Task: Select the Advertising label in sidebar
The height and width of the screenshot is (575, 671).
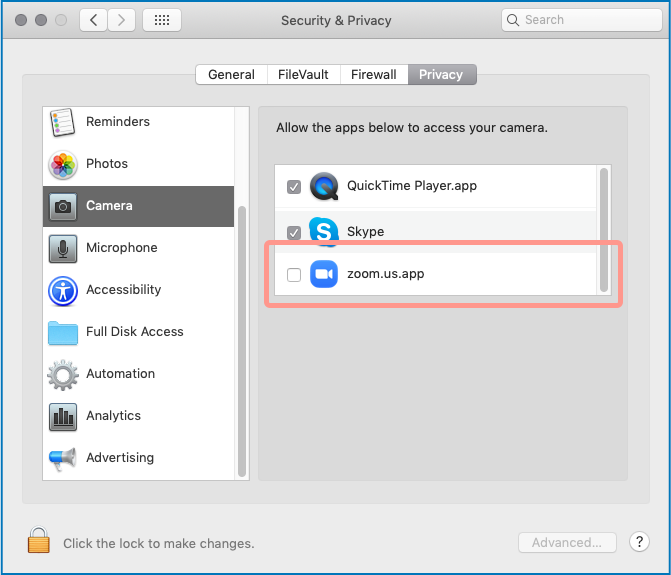Action: 120,458
